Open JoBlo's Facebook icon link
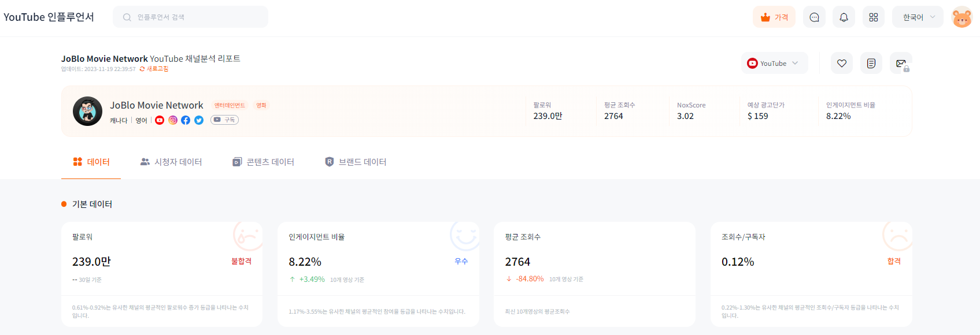 pyautogui.click(x=186, y=120)
